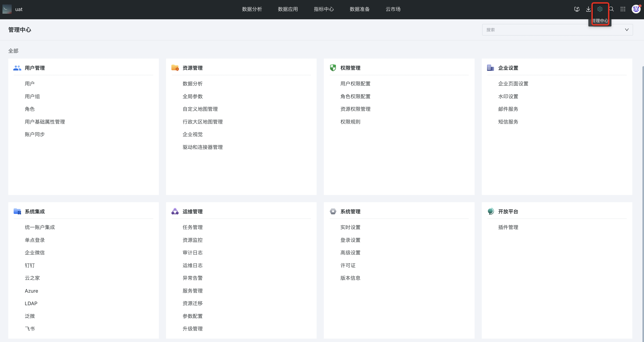Expand the 搜索 dropdown arrow
Screen dimensions: 644x342
click(626, 30)
